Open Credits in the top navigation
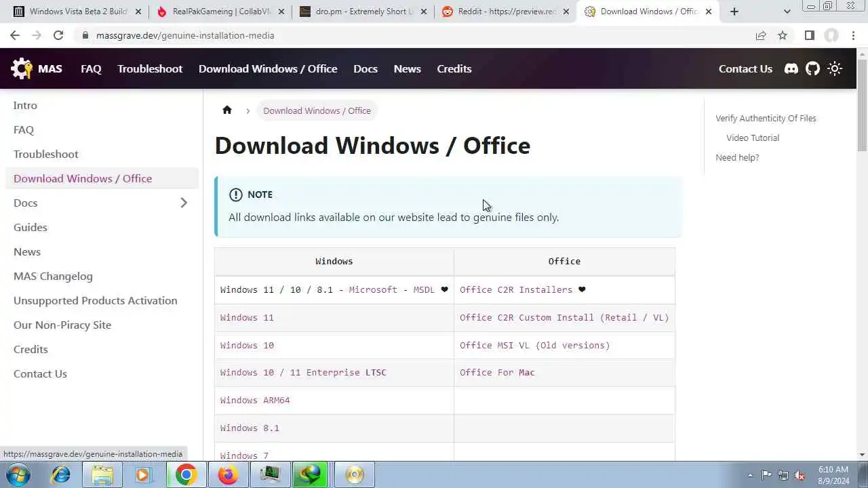This screenshot has width=868, height=488. tap(454, 68)
